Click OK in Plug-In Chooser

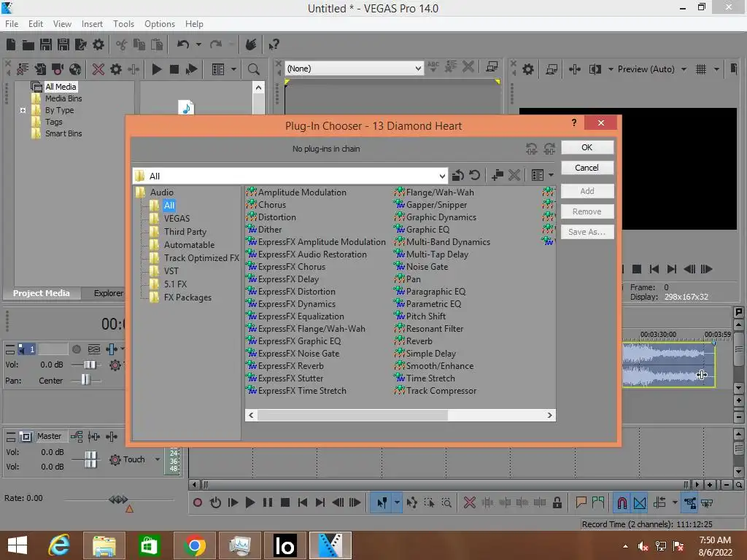tap(587, 147)
